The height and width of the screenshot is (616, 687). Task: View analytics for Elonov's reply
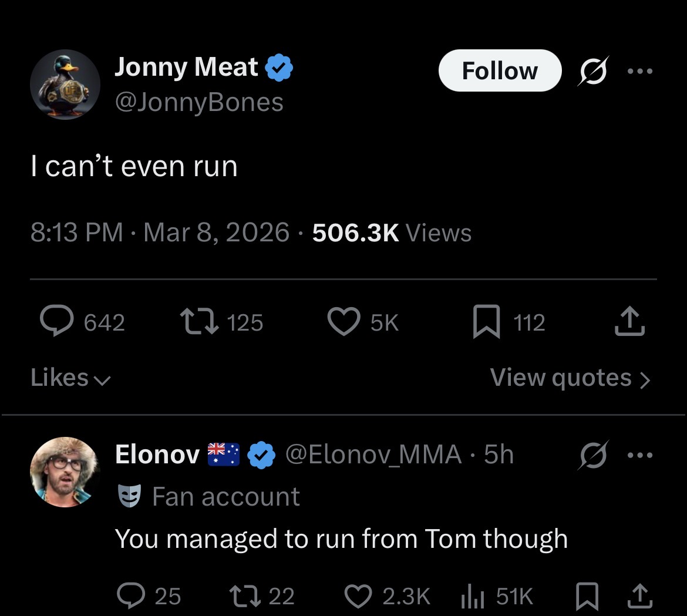click(472, 597)
